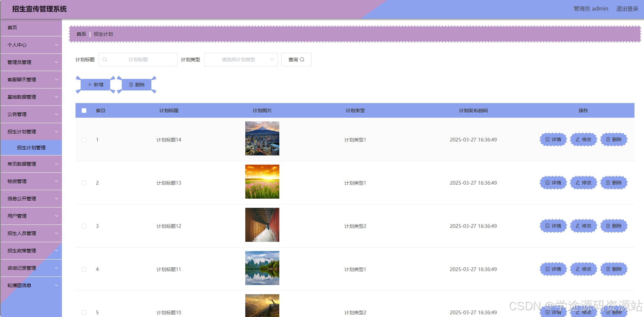Screen dimensions: 644x317
Task: Expand the 客服聊天管理 sidebar menu
Action: [31, 80]
